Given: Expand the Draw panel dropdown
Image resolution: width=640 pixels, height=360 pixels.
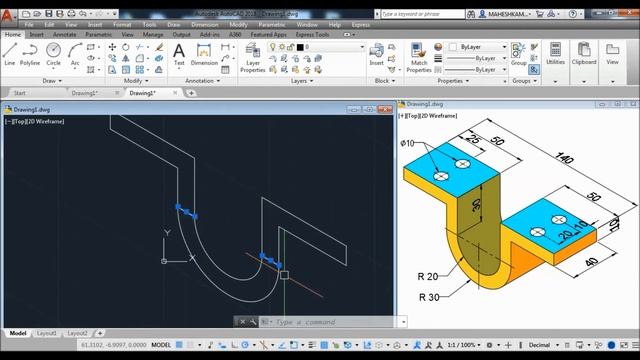Looking at the screenshot, I should click(x=52, y=81).
